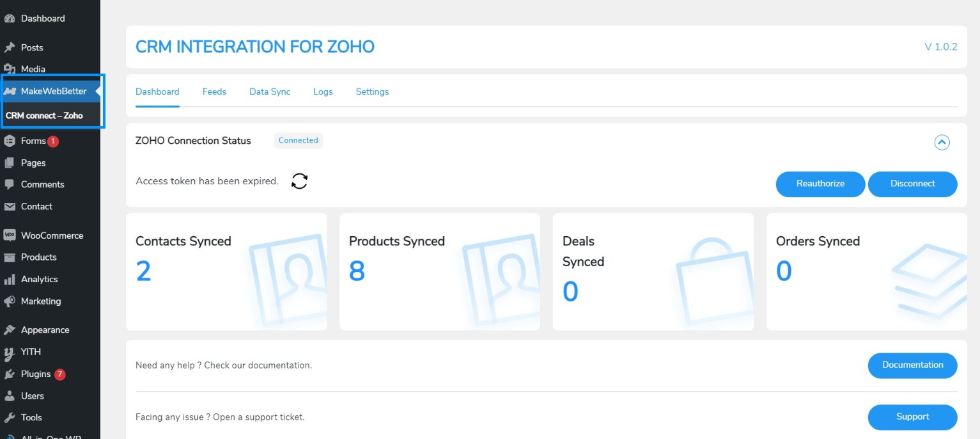Click the Products Synced count 8
The image size is (980, 439).
point(357,271)
